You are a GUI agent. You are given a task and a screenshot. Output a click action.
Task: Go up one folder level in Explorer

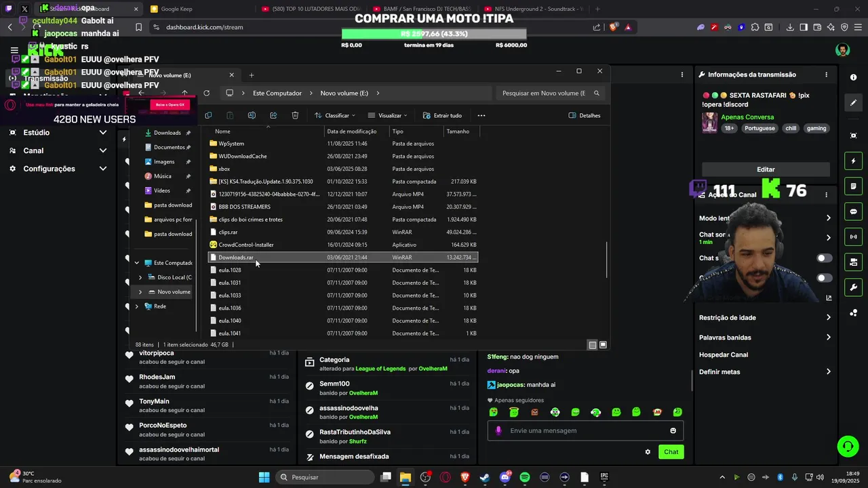(184, 93)
